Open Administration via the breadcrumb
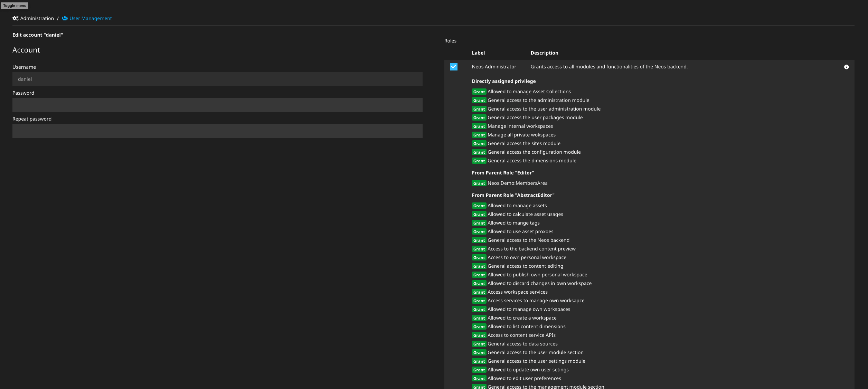868x389 pixels. (x=37, y=18)
